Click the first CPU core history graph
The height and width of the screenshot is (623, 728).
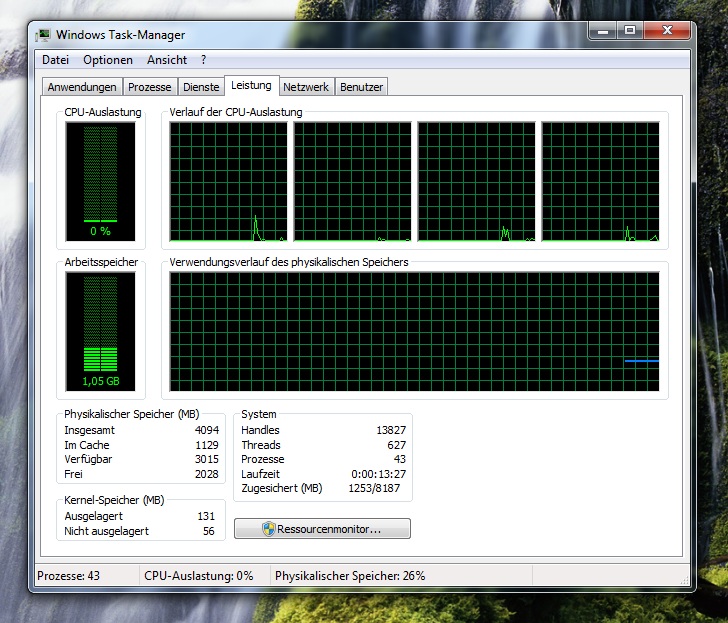(x=228, y=182)
